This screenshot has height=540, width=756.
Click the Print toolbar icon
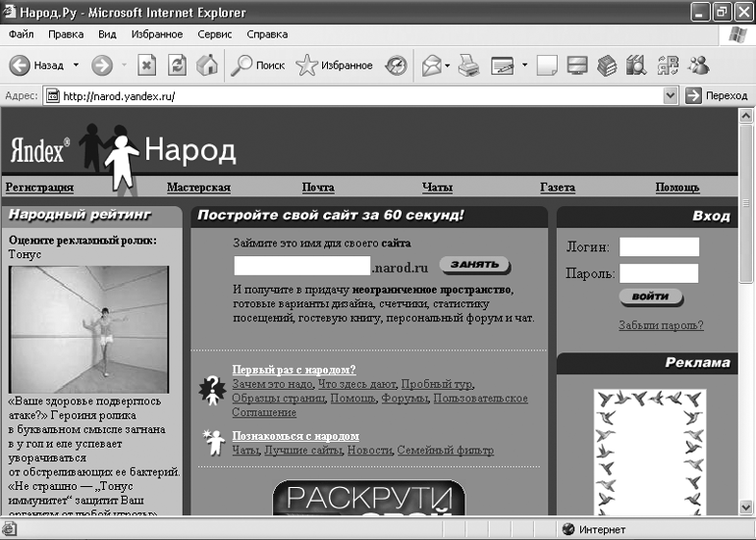[469, 66]
